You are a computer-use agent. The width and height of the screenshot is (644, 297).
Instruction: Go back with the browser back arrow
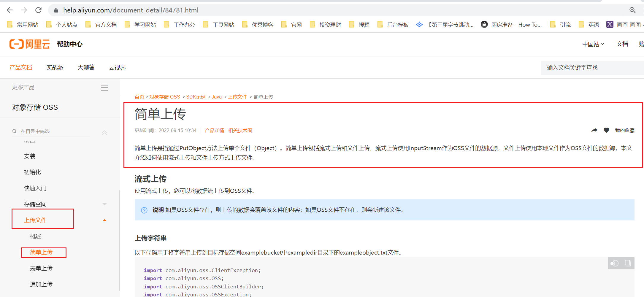pos(10,10)
